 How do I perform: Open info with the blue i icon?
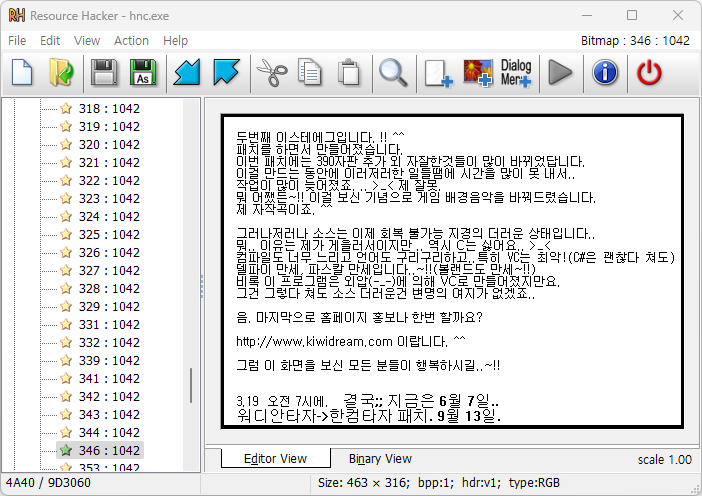[605, 73]
